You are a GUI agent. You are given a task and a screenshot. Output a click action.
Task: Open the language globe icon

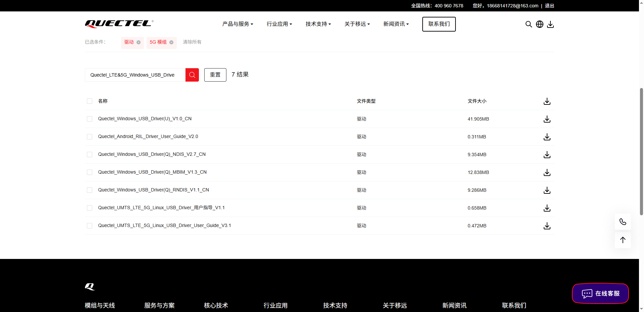coord(540,24)
